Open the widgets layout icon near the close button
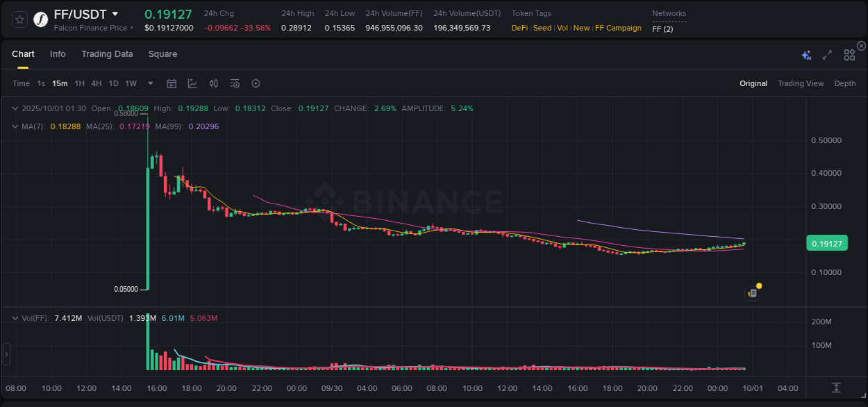 (x=849, y=53)
